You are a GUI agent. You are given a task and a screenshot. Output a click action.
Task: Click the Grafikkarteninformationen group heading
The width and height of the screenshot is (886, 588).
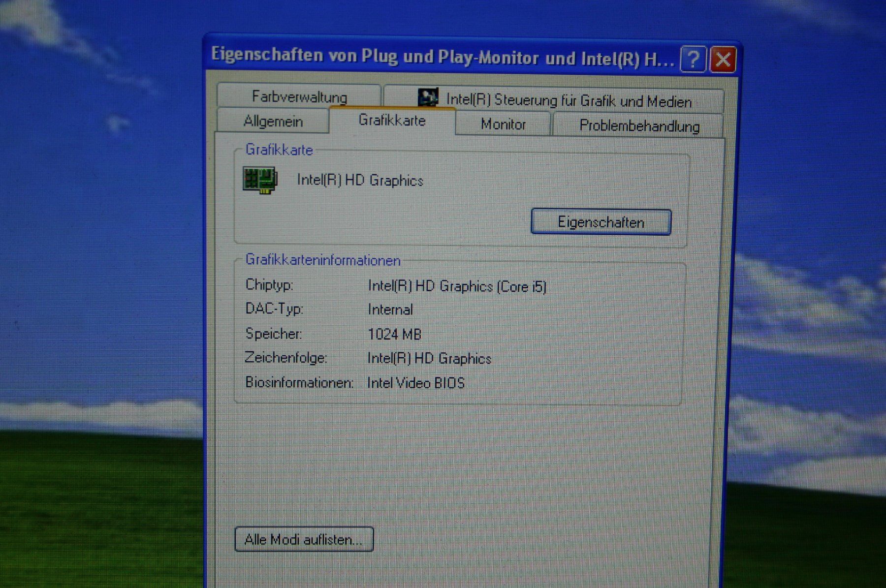[x=323, y=260]
